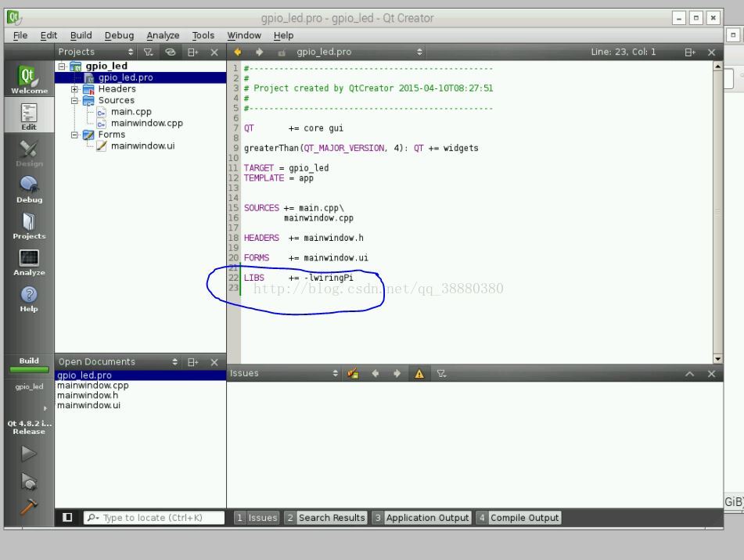Open the Analyze mode
This screenshot has width=744, height=560.
click(29, 262)
